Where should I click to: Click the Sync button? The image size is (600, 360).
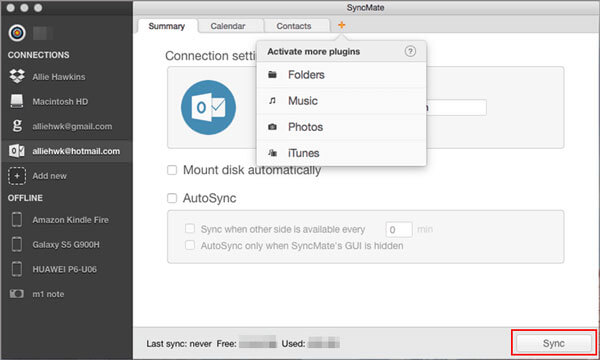tap(554, 343)
